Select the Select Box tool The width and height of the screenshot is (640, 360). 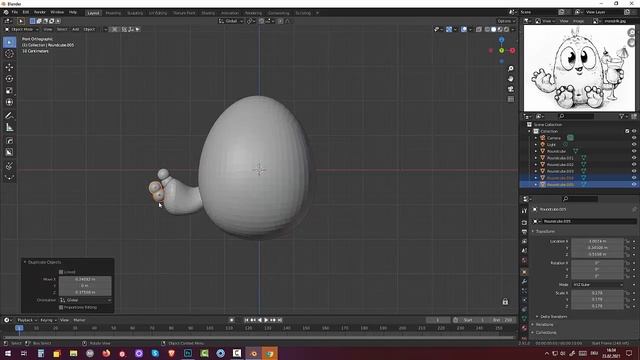pos(9,42)
